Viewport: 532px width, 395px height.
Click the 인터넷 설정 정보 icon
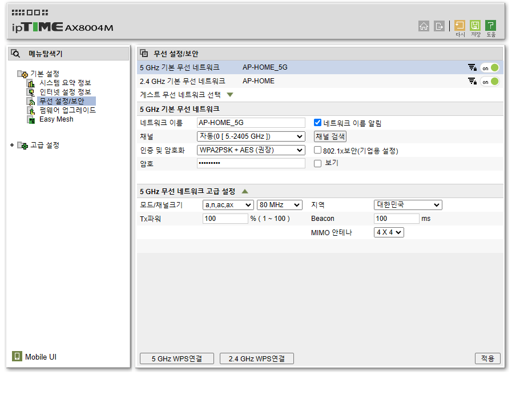coord(31,92)
